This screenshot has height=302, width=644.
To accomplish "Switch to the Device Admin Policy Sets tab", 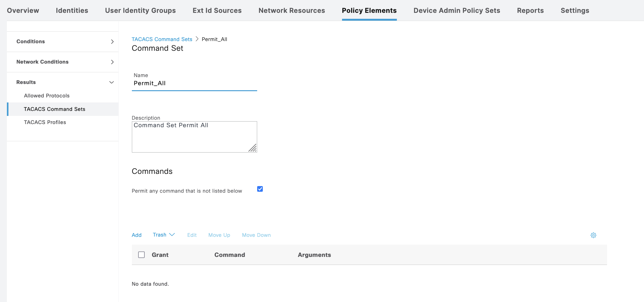I will 456,11.
